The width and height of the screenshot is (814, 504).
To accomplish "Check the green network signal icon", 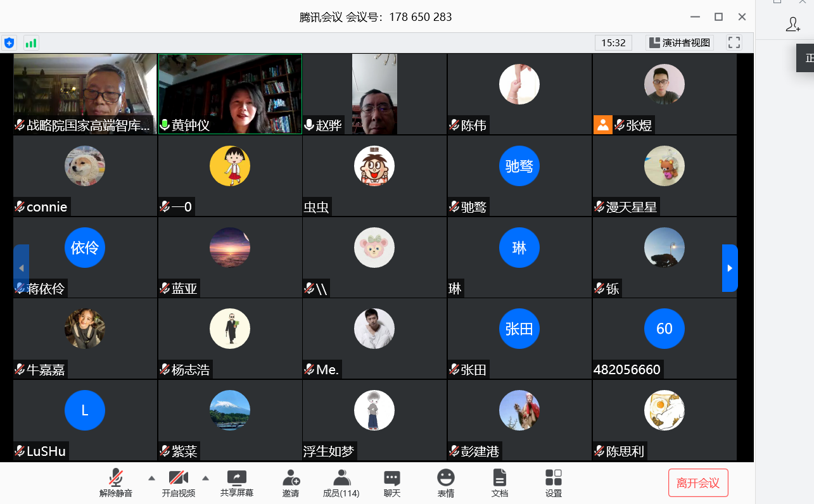I will pos(30,43).
